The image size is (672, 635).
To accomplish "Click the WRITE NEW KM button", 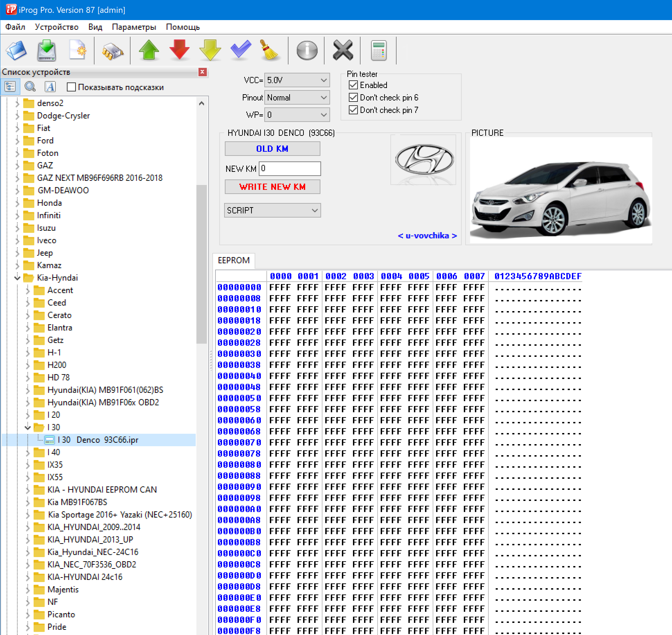I will (272, 187).
